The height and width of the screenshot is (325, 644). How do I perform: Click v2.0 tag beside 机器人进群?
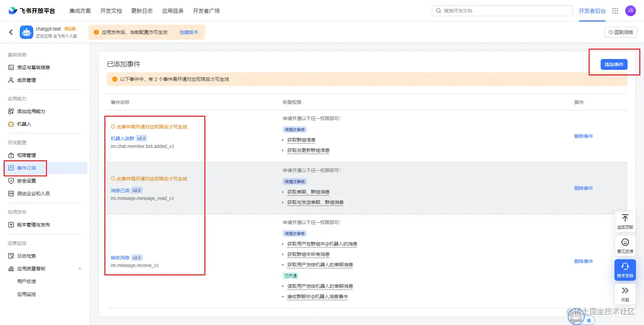(x=141, y=138)
